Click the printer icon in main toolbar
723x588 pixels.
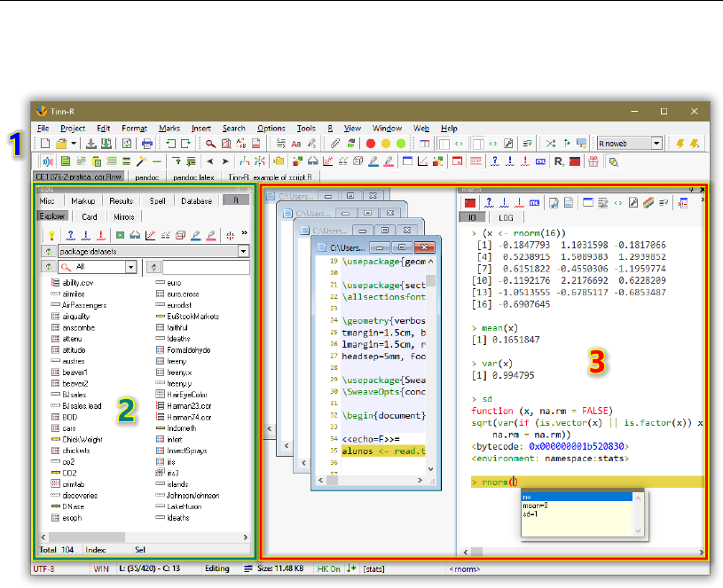147,143
